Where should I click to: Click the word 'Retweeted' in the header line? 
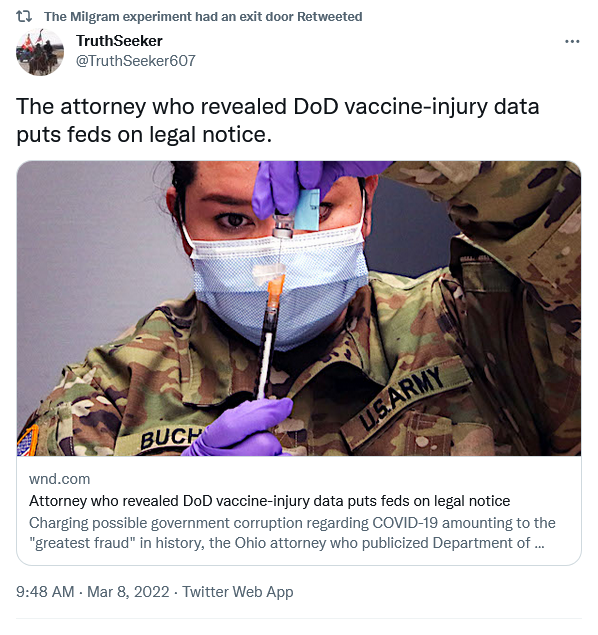point(330,17)
